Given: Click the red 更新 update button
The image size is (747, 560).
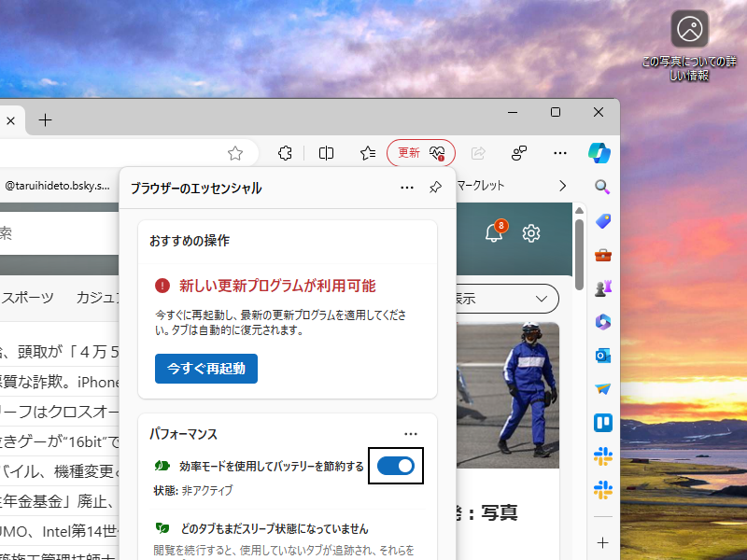Looking at the screenshot, I should 411,152.
